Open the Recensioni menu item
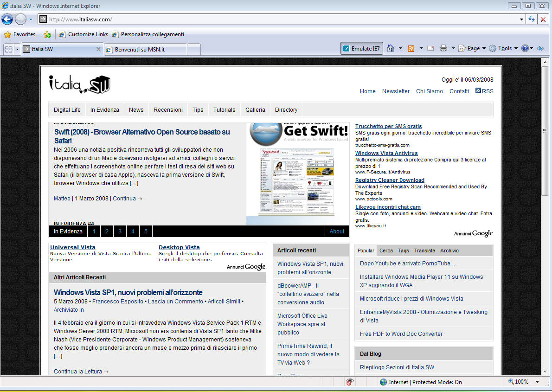This screenshot has height=392, width=552. pyautogui.click(x=168, y=110)
